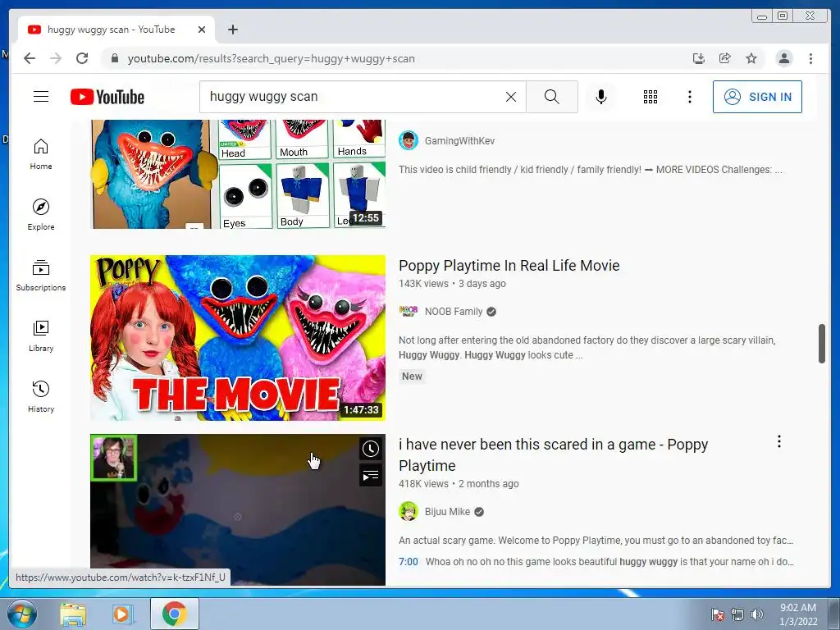Start voice search with the microphone
Screen dimensions: 840x630
point(601,97)
